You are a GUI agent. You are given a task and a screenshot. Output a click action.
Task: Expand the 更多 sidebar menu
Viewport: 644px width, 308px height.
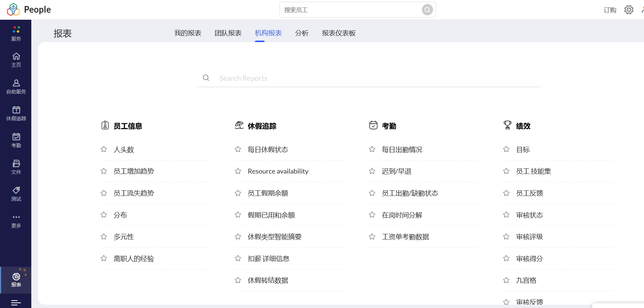pyautogui.click(x=16, y=220)
